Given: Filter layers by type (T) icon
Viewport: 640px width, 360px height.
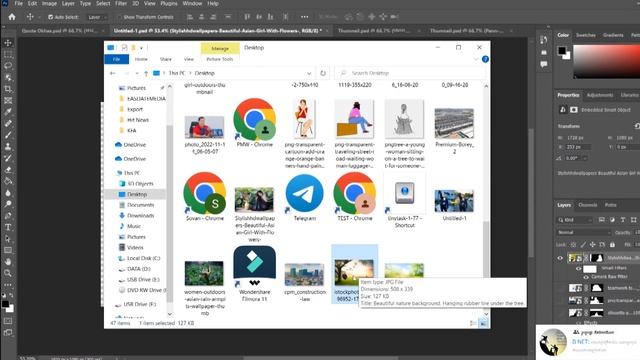Looking at the screenshot, I should click(x=623, y=220).
